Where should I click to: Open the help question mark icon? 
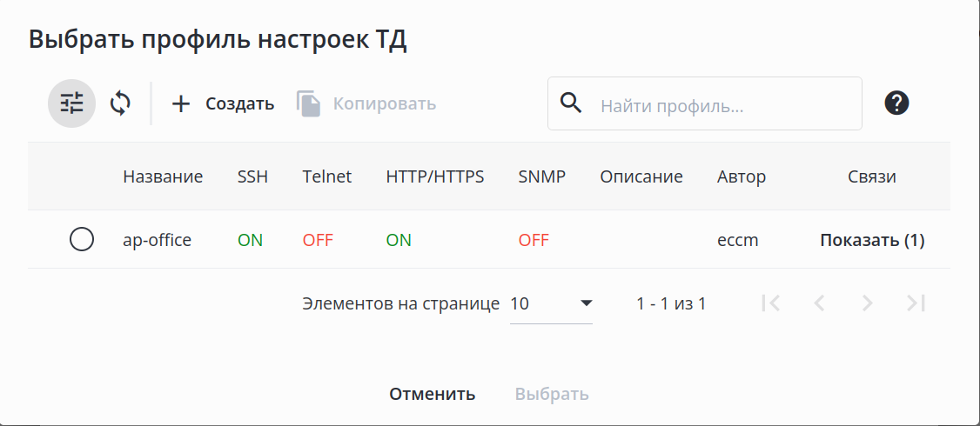(x=896, y=103)
